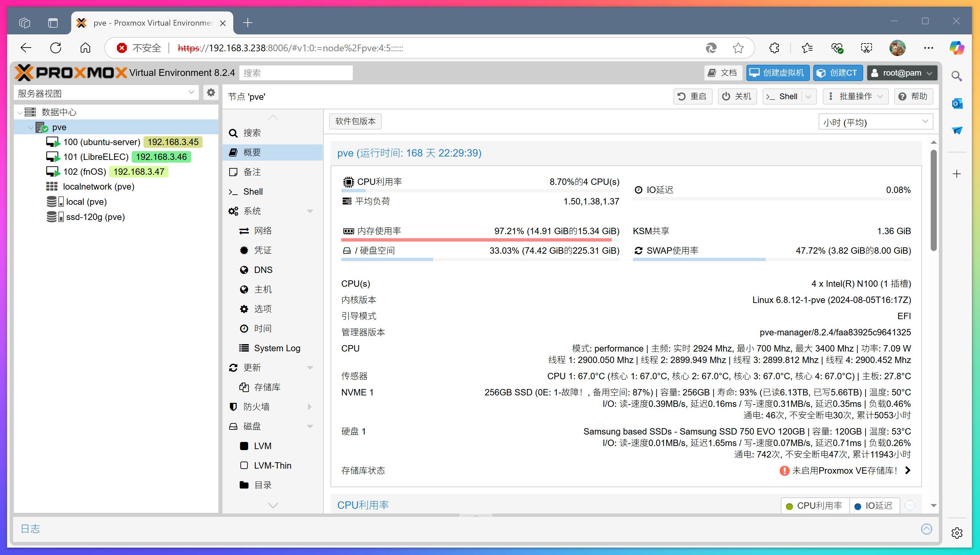Click the Proxmox search input field
This screenshot has width=980, height=555.
tap(295, 73)
